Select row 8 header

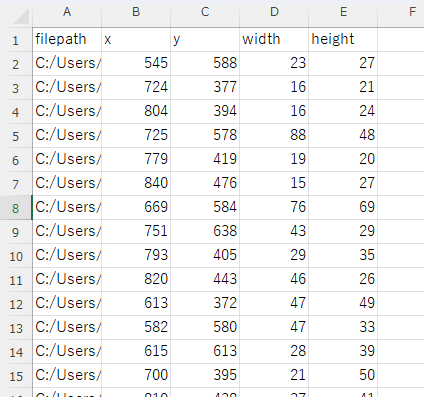pyautogui.click(x=16, y=208)
